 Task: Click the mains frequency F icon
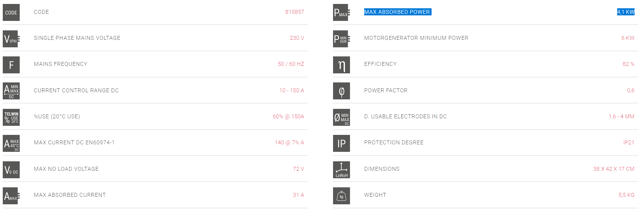[x=11, y=65]
